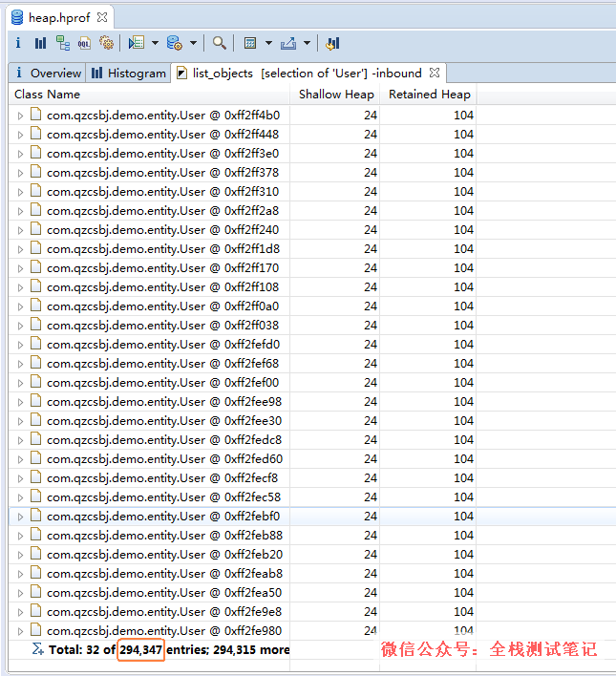Open the Histogram toolbar icon
Viewport: 616px width, 676px height.
[x=40, y=43]
